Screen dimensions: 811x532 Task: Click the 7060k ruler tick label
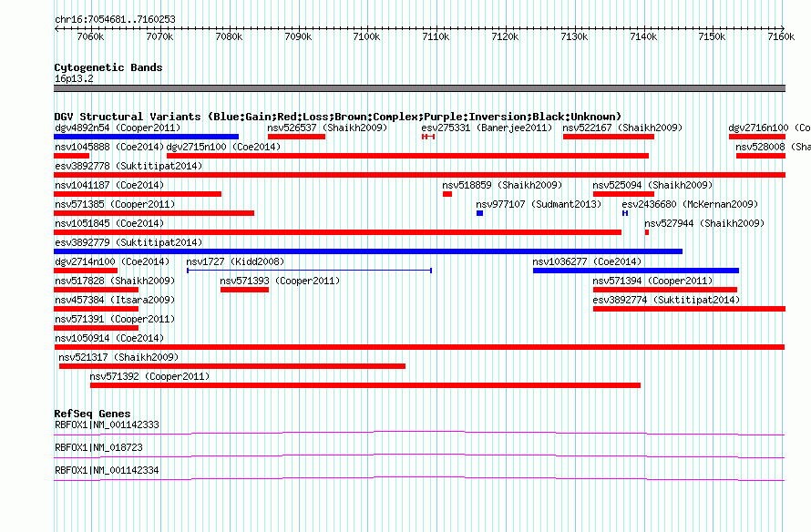[90, 36]
